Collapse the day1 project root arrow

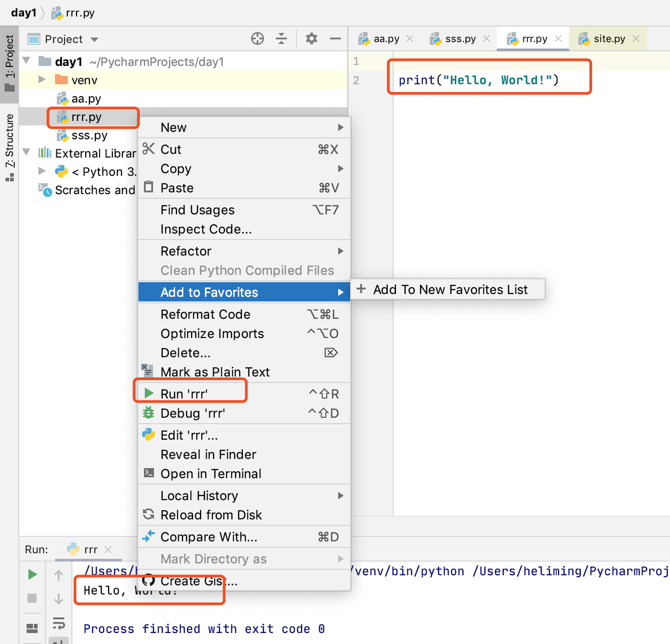pos(27,61)
